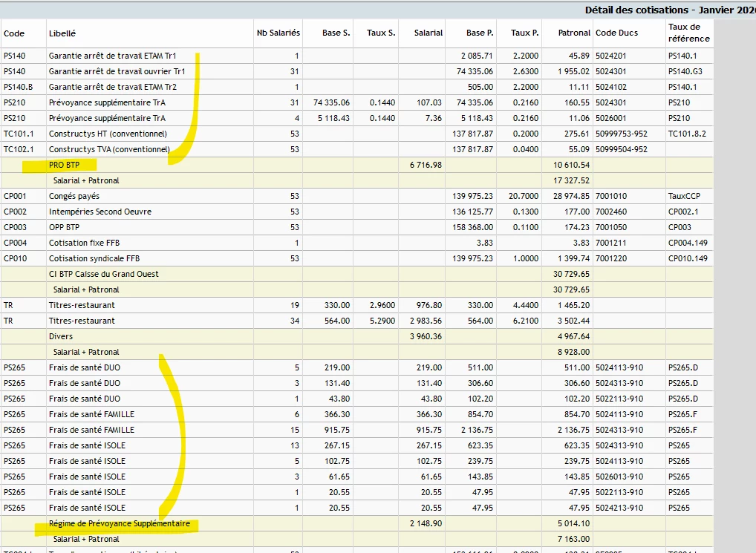This screenshot has width=756, height=553.
Task: Click the Libellé column header
Action: point(62,33)
